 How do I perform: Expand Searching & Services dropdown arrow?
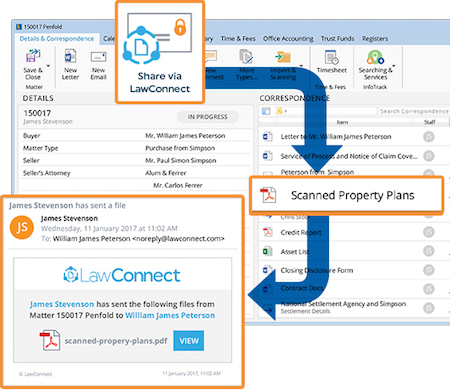click(x=394, y=66)
